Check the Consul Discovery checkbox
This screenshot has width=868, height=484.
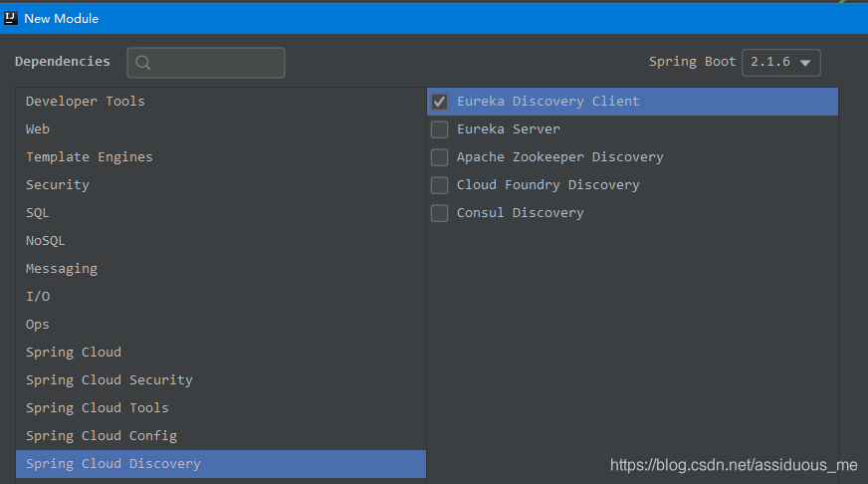pyautogui.click(x=440, y=213)
